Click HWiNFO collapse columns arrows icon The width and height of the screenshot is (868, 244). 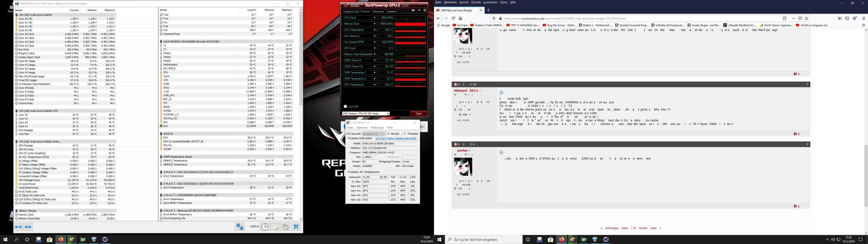(x=28, y=227)
